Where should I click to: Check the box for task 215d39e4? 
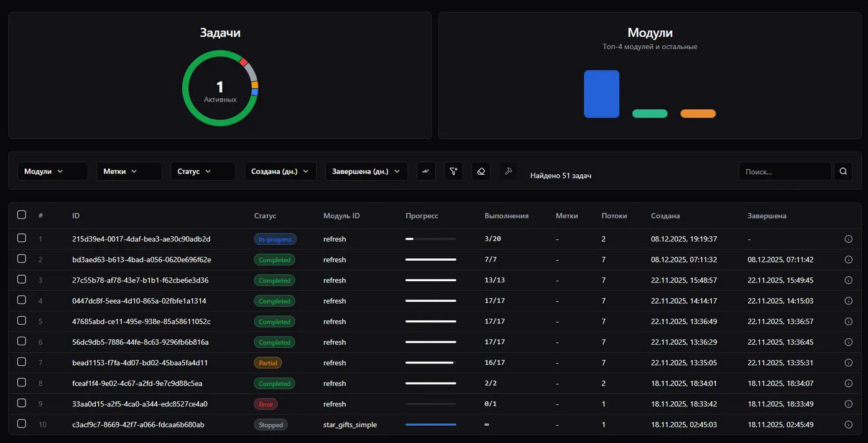tap(22, 238)
